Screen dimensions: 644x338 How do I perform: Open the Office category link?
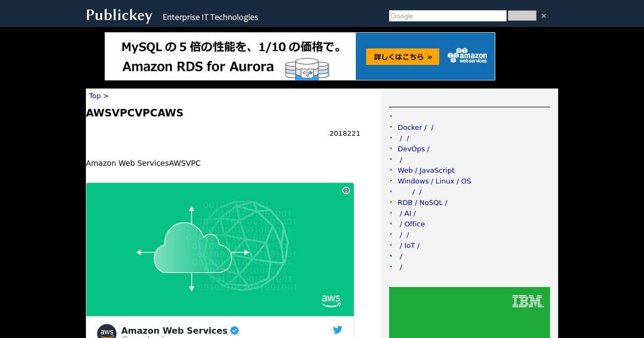pos(414,224)
